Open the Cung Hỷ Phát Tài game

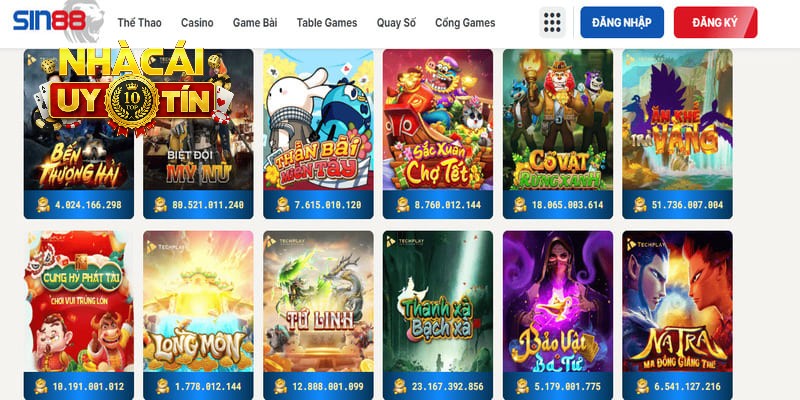coord(79,302)
